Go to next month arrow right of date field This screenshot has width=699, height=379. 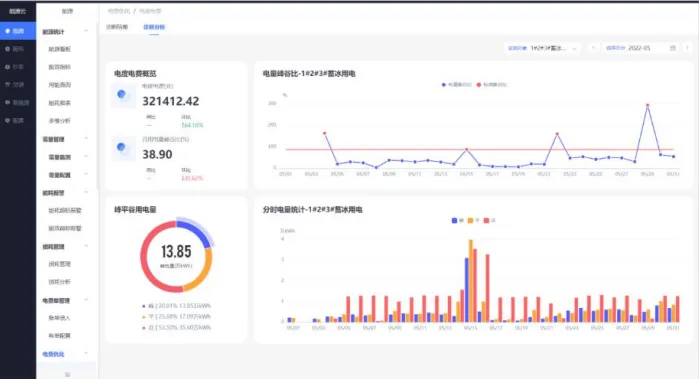pyautogui.click(x=687, y=48)
